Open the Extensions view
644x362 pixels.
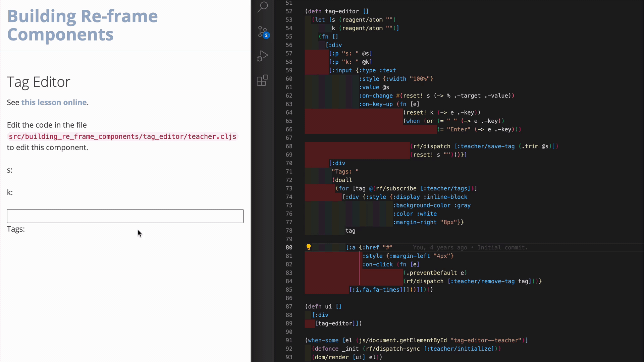[263, 80]
